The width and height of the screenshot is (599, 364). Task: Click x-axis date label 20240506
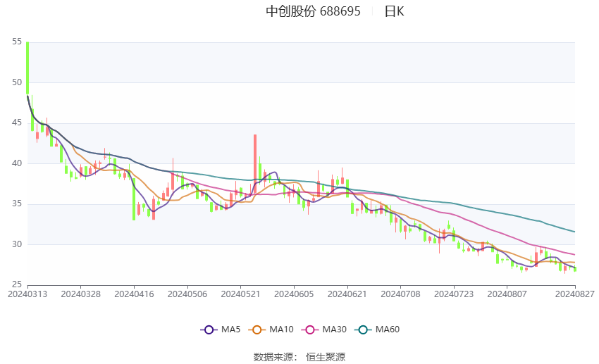(x=187, y=294)
